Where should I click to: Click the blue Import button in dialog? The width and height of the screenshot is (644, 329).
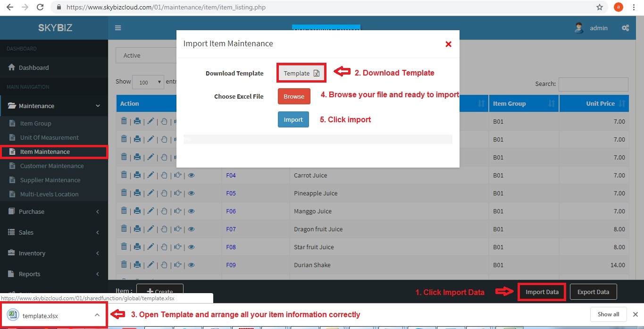point(293,119)
